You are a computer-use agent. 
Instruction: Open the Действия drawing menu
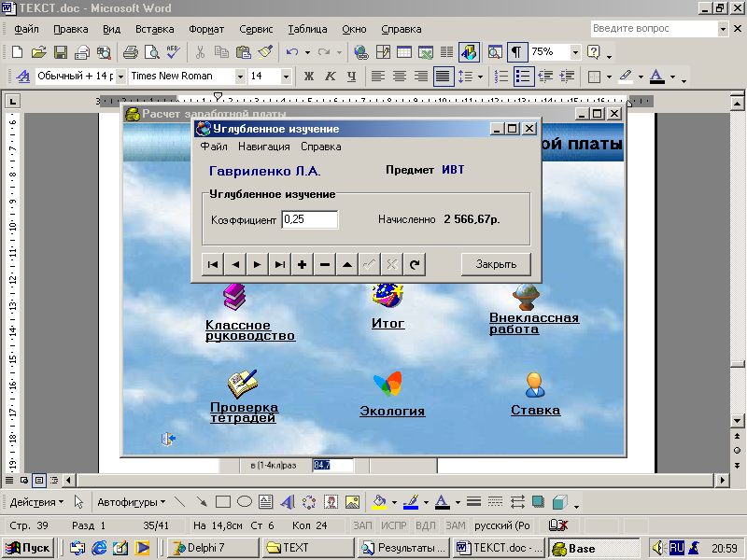click(x=36, y=502)
